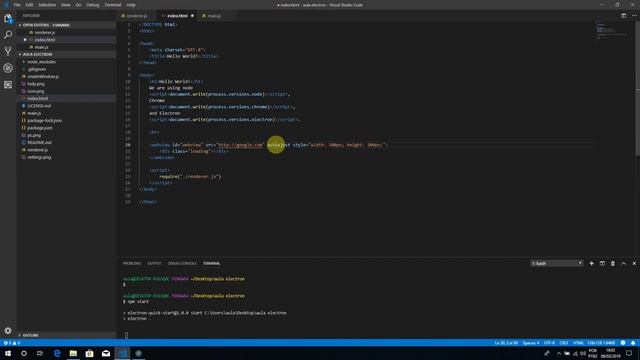The height and width of the screenshot is (360, 640).
Task: Change line endings via CRLF status item
Action: pyautogui.click(x=564, y=343)
